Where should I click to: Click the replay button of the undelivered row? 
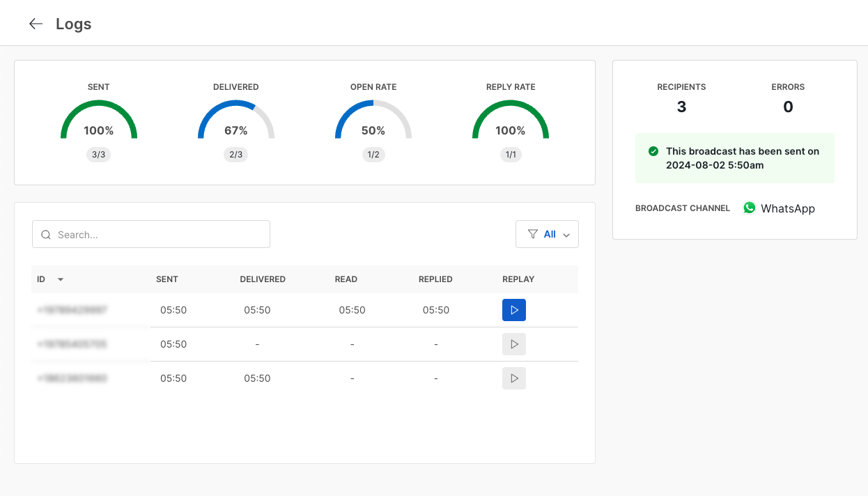[x=513, y=344]
